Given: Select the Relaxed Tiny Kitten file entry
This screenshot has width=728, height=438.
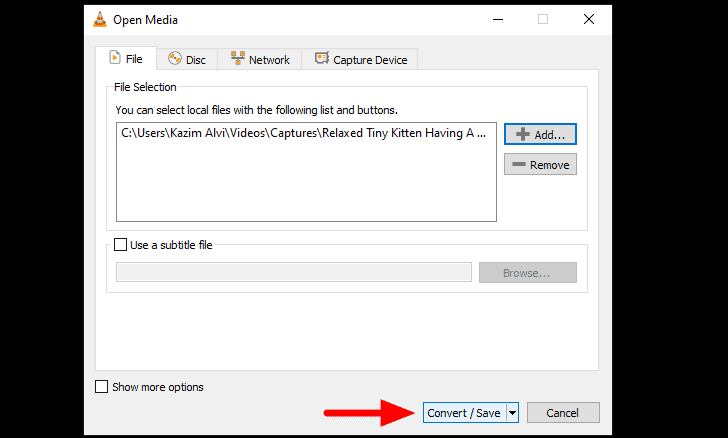Looking at the screenshot, I should (x=304, y=133).
